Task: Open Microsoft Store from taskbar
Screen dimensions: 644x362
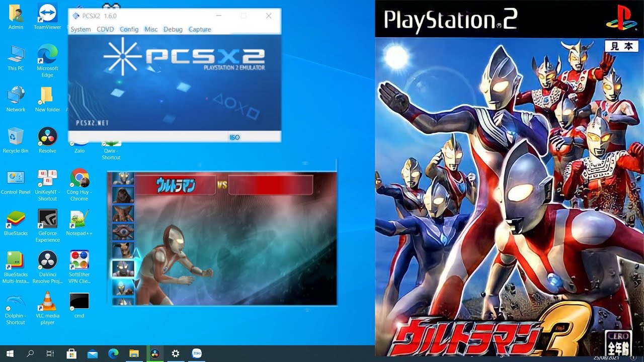Action: 71,353
